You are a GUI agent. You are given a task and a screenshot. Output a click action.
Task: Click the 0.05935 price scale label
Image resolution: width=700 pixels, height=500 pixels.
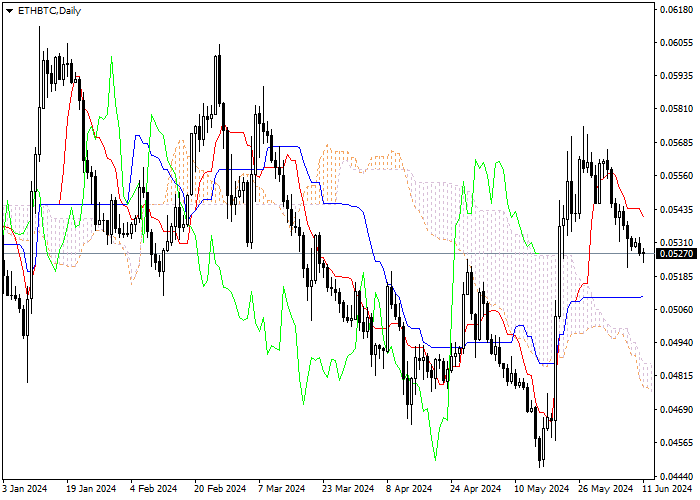(676, 75)
